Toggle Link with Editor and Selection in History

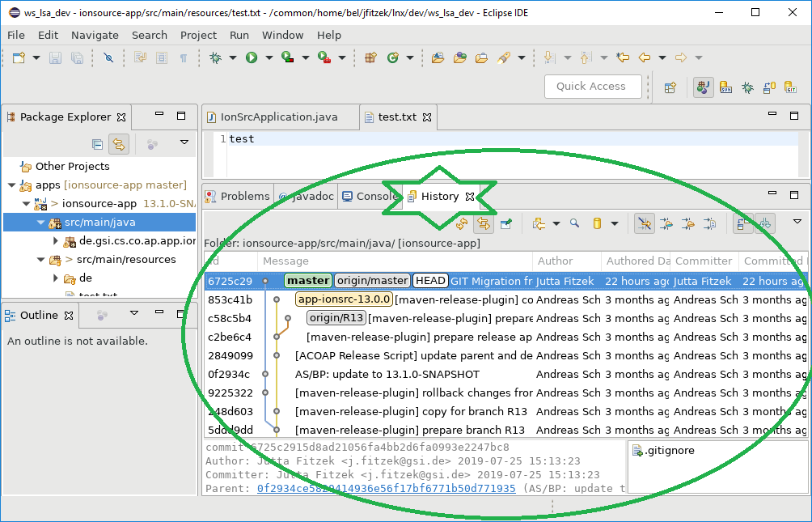point(484,224)
